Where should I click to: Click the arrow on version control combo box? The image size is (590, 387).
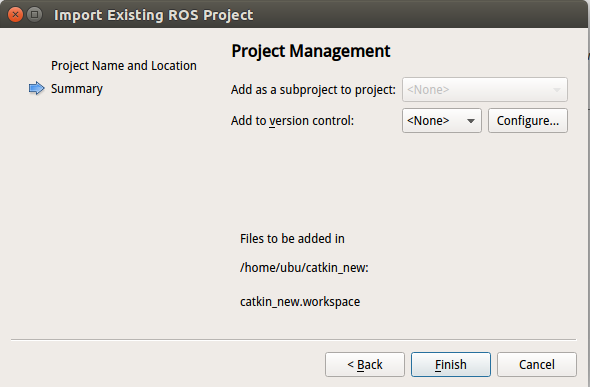pos(471,121)
